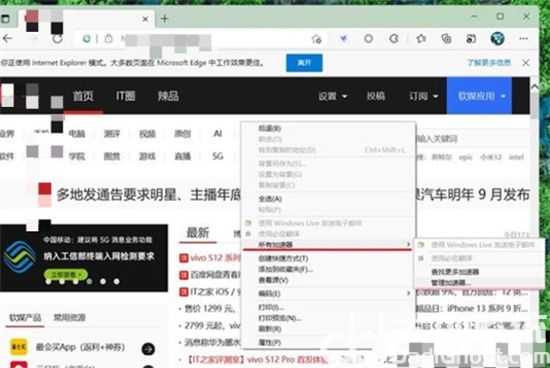Open the Collections toolbar icon
This screenshot has height=368, width=550.
pos(446,39)
